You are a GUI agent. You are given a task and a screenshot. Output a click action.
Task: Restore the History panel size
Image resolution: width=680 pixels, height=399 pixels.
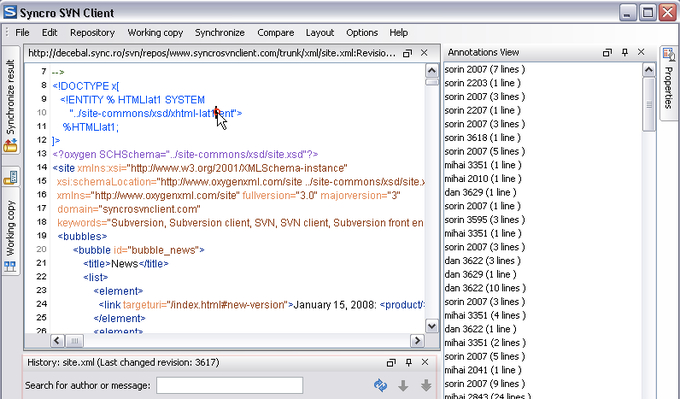(x=391, y=363)
